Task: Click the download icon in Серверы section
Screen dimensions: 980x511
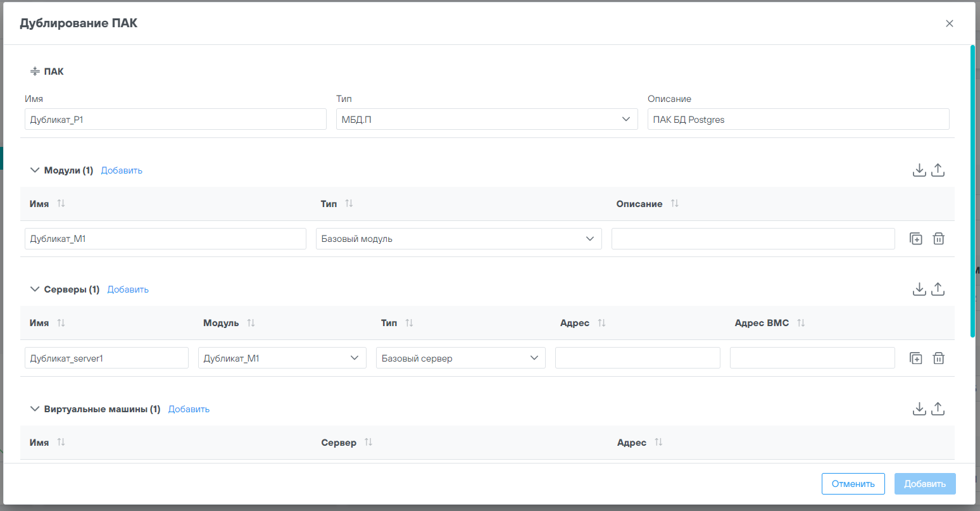Action: point(919,289)
